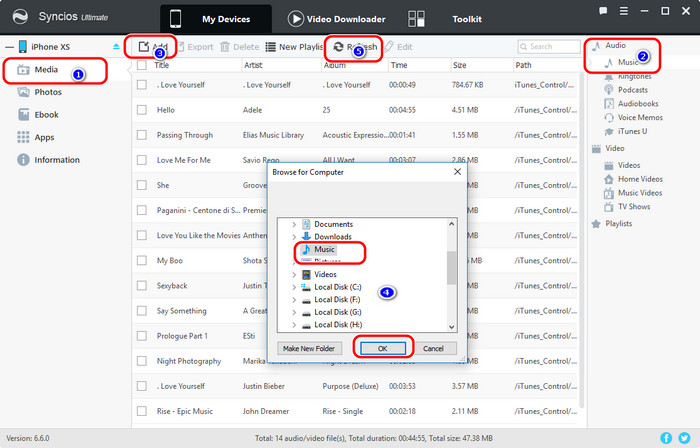Screen dimensions: 700x448
Task: Open the My Devices tab
Action: coord(216,19)
